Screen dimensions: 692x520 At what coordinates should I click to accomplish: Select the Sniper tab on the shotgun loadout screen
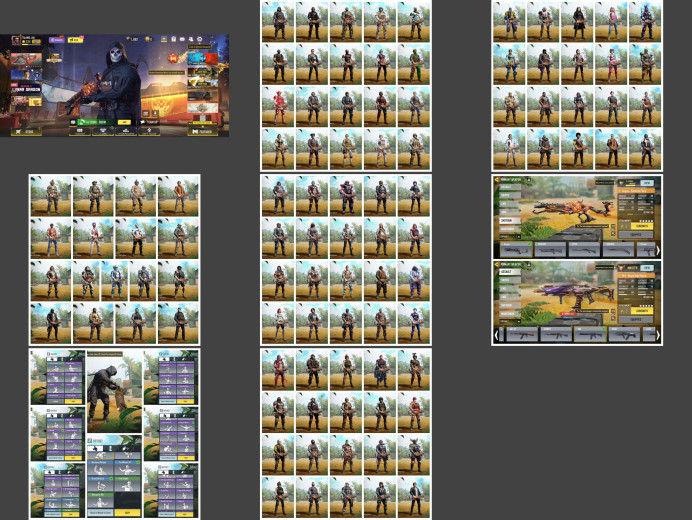510,196
